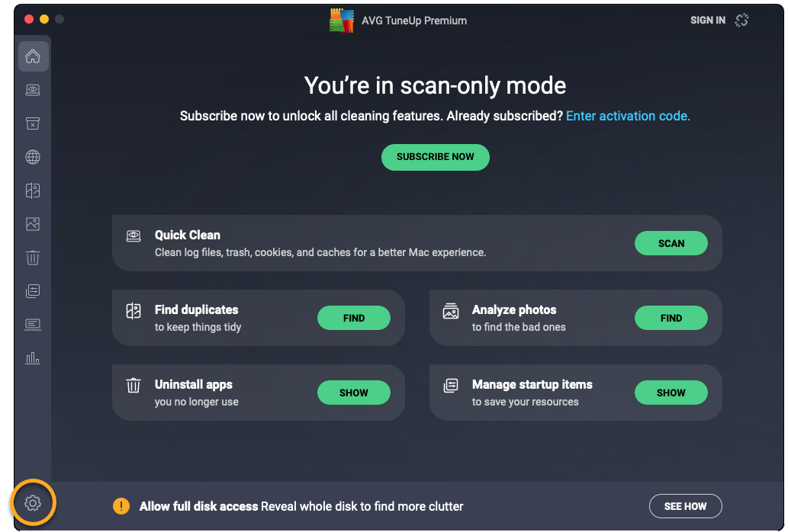The image size is (788, 532).
Task: Open the photos sidebar icon
Action: 33,224
